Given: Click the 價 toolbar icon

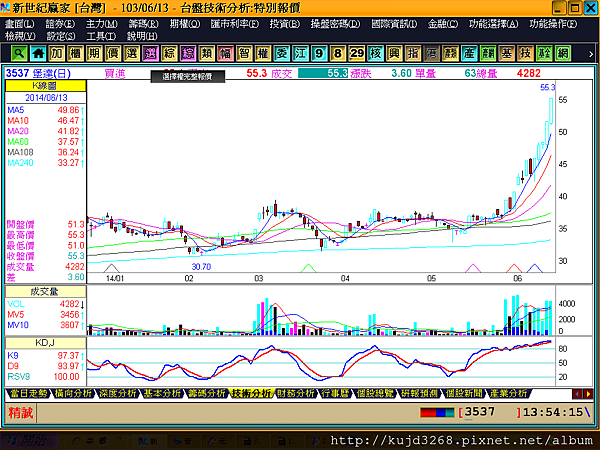Looking at the screenshot, I should 113,53.
